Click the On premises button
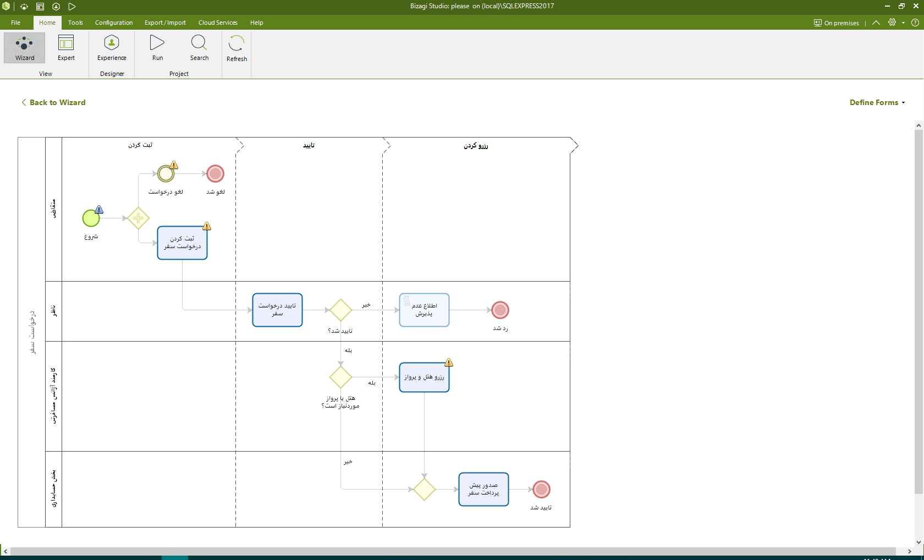Image resolution: width=924 pixels, height=560 pixels. tap(837, 23)
